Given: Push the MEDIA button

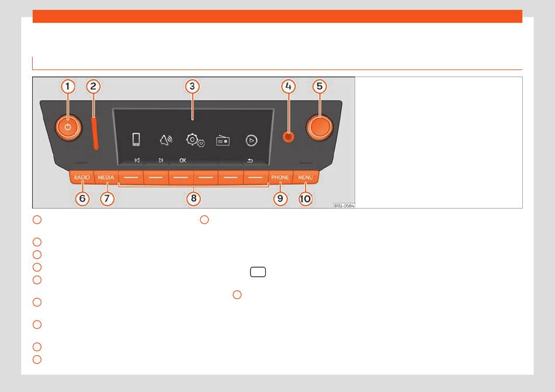Looking at the screenshot, I should pyautogui.click(x=106, y=177).
